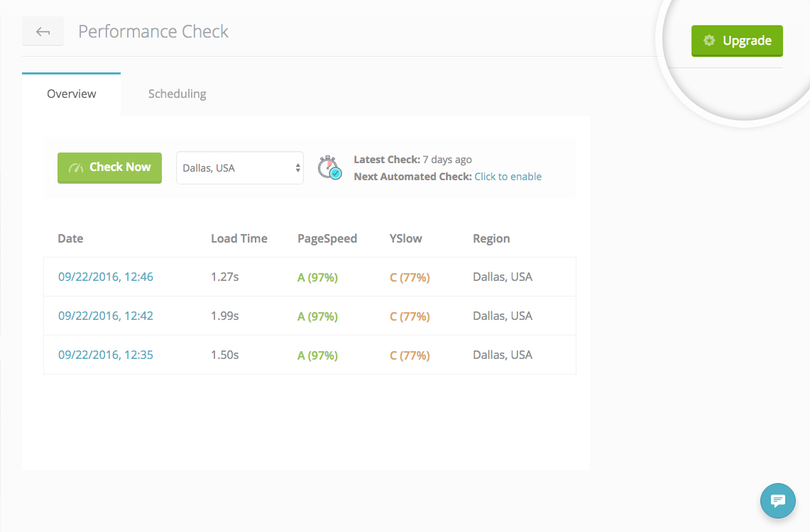810x532 pixels.
Task: Click the PageSpeed column header
Action: point(327,238)
